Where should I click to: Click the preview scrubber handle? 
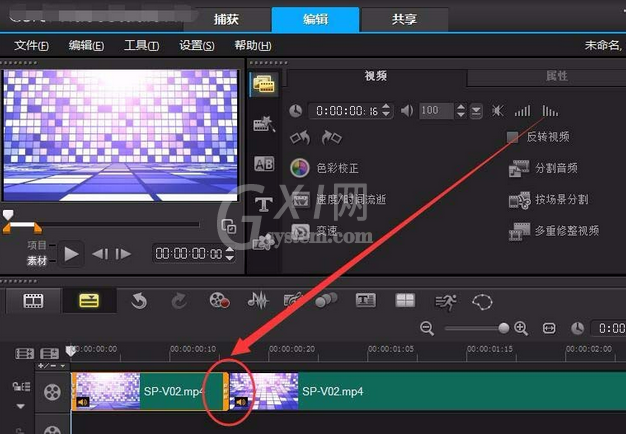[8, 215]
